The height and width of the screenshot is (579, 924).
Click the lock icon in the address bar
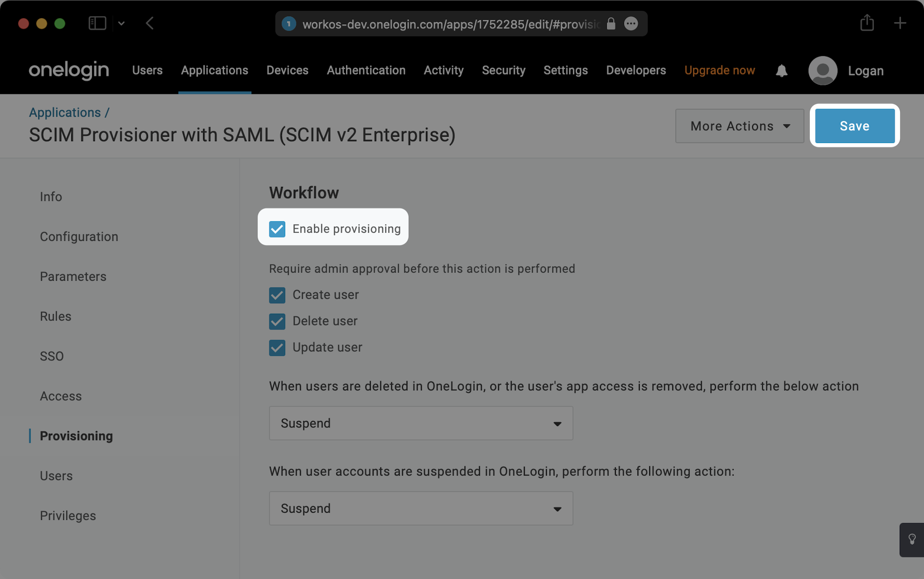[x=611, y=24]
